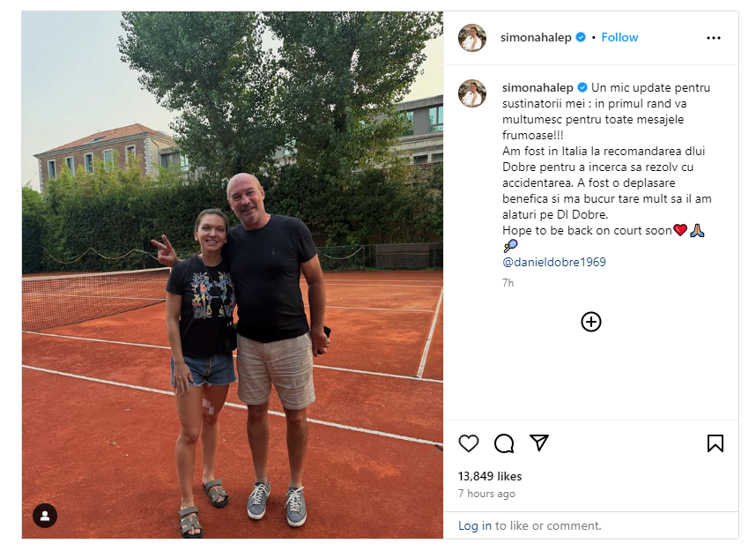The width and height of the screenshot is (756, 558).
Task: Click the verified badge in header
Action: [x=581, y=37]
